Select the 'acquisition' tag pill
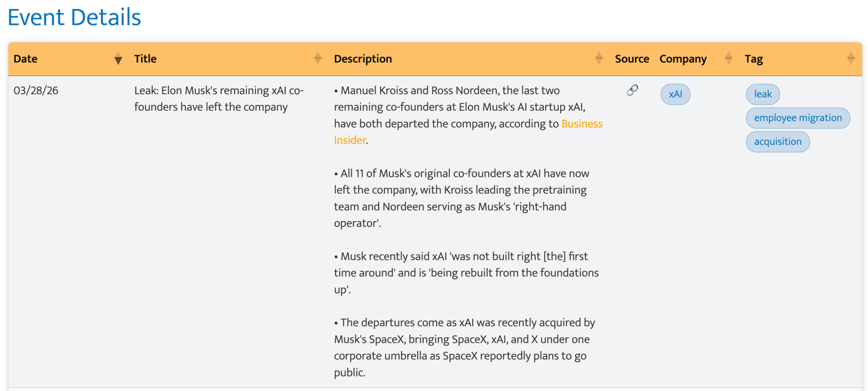This screenshot has height=391, width=868. point(777,141)
